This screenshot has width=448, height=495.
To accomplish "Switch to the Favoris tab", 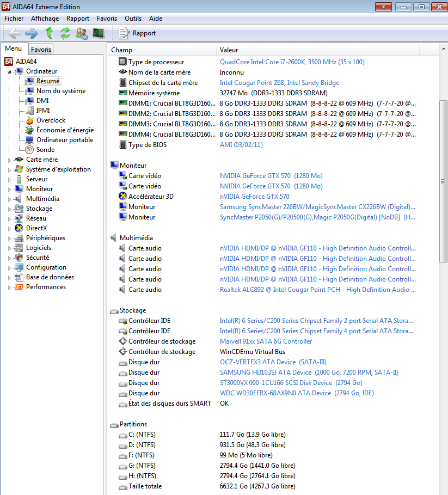I will pos(41,50).
